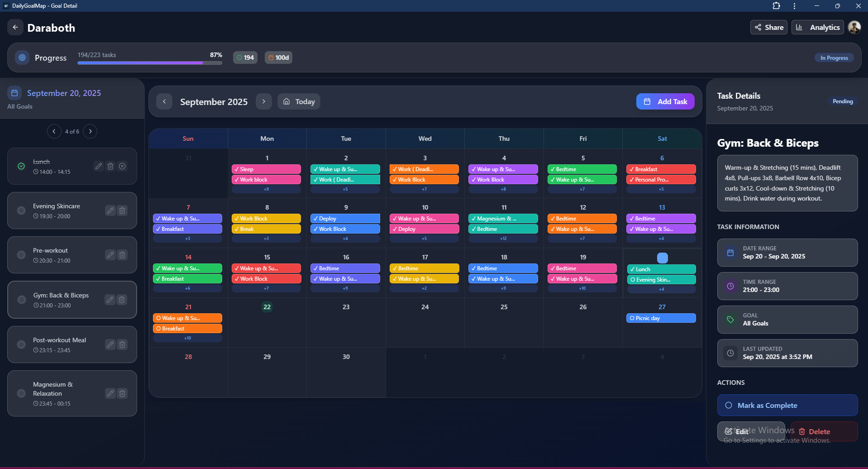868x469 pixels.
Task: Delete Gym: Back & Biceps task in list
Action: pyautogui.click(x=122, y=300)
